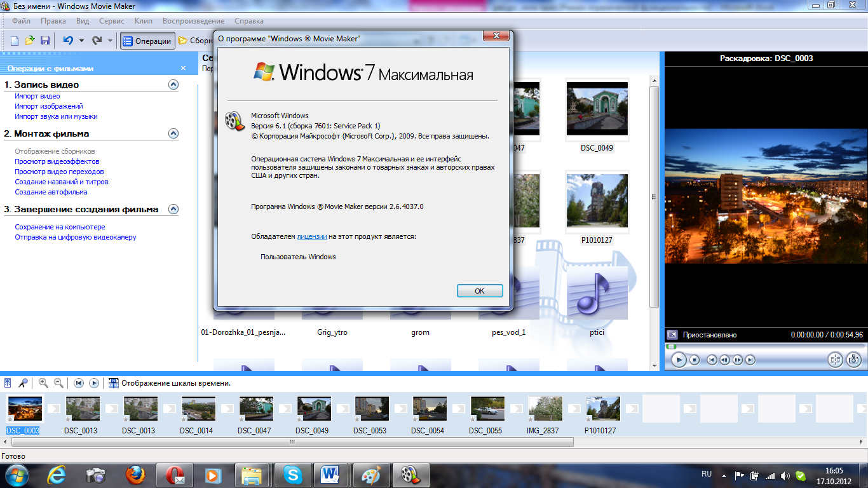
Task: Redo the action in the toolbar
Action: tap(97, 41)
